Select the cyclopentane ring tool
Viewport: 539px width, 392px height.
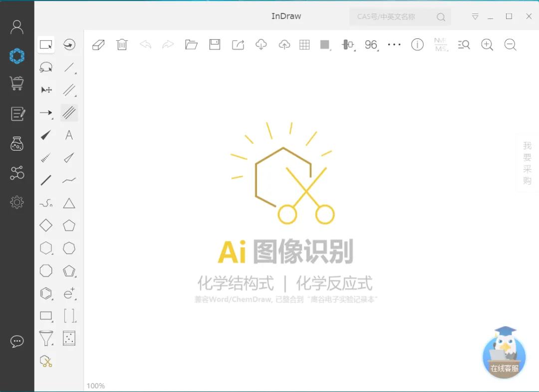(69, 226)
